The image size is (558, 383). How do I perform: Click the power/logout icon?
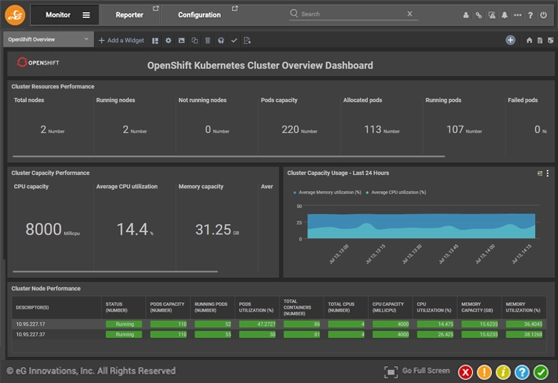(543, 15)
